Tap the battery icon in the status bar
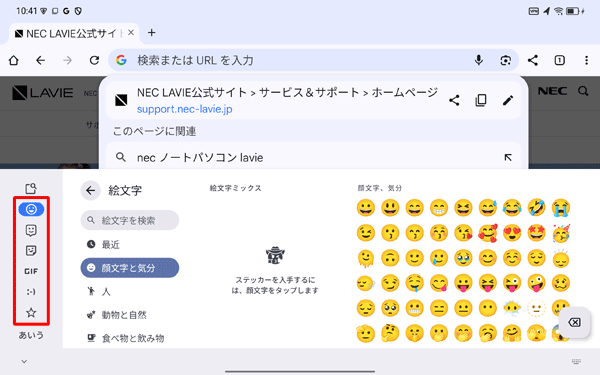600x375 pixels. (x=573, y=11)
